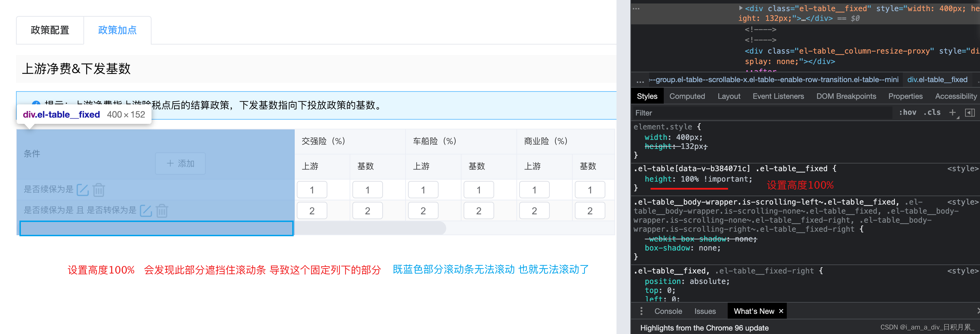Delete the 是否续保为是 condition row
The width and height of the screenshot is (980, 334).
[99, 190]
